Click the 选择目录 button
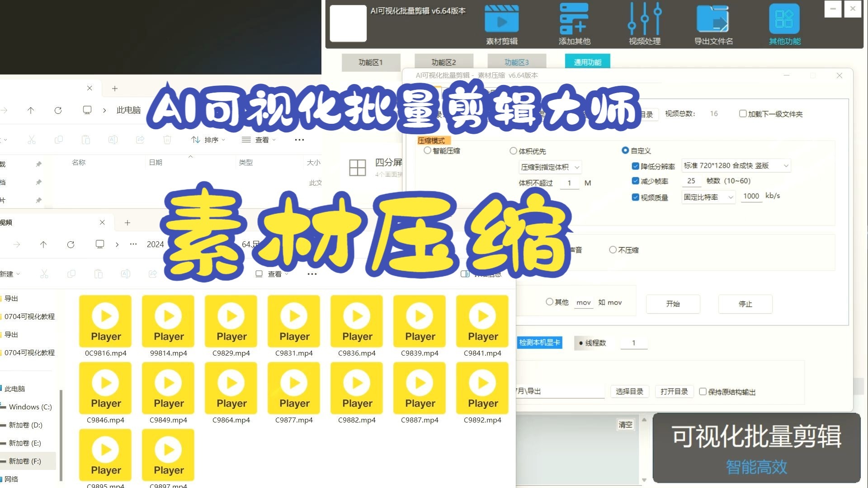This screenshot has height=488, width=868. pyautogui.click(x=630, y=391)
